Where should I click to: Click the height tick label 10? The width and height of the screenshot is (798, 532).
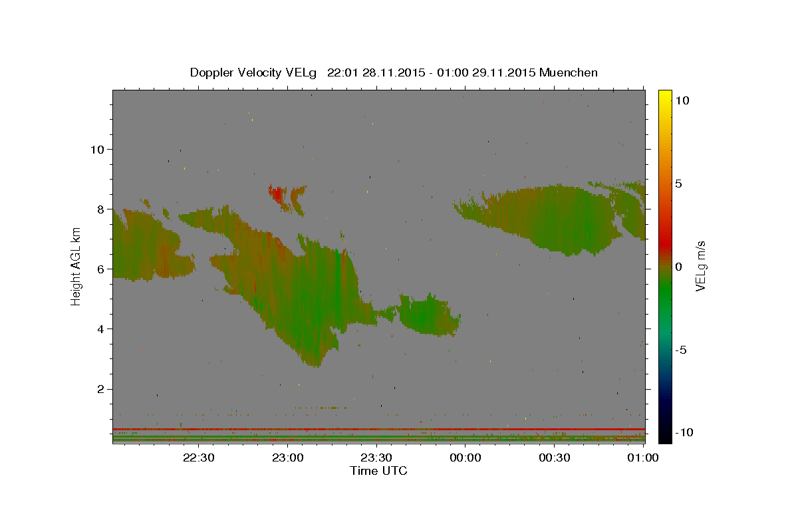(x=96, y=149)
